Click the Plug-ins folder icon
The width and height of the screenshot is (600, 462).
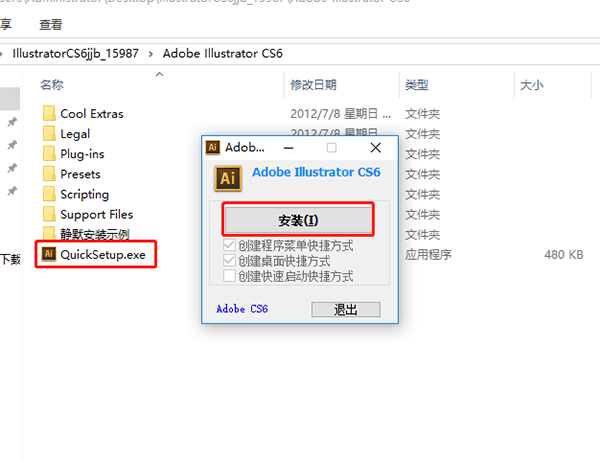pos(49,154)
